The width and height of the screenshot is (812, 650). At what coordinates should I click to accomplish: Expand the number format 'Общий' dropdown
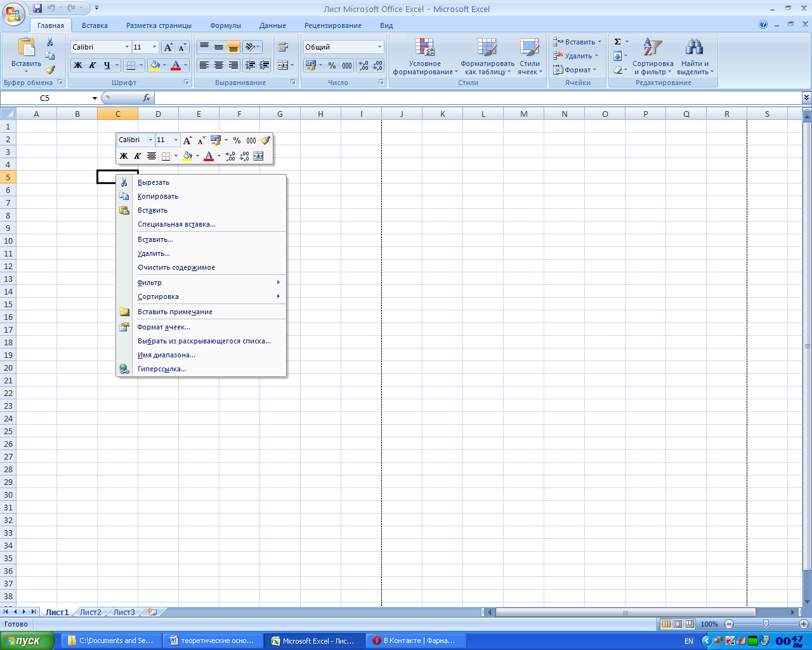(x=379, y=47)
